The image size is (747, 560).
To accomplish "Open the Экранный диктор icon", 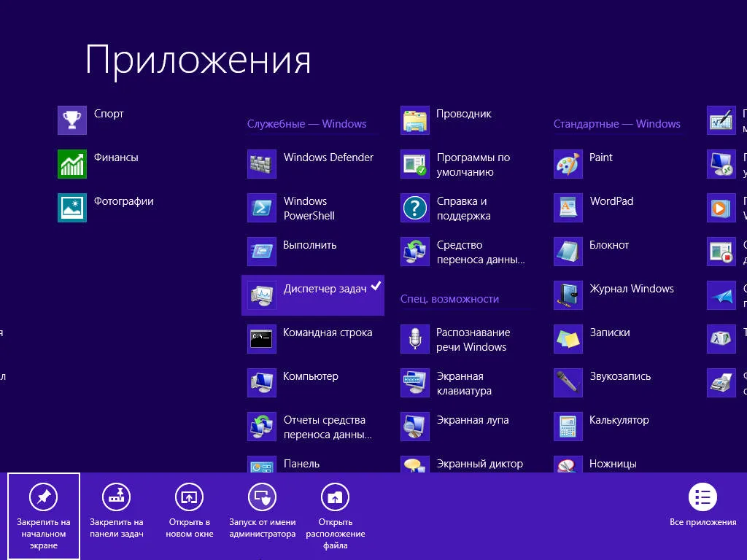I will point(415,464).
